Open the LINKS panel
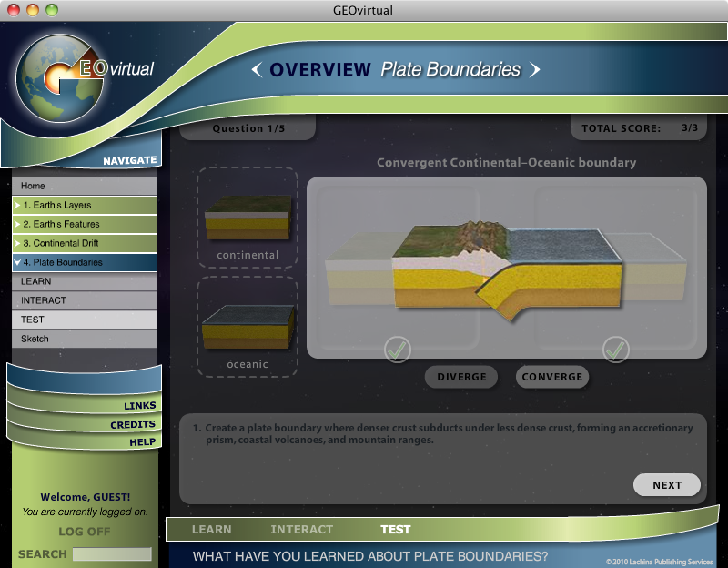The width and height of the screenshot is (728, 568). [x=139, y=405]
